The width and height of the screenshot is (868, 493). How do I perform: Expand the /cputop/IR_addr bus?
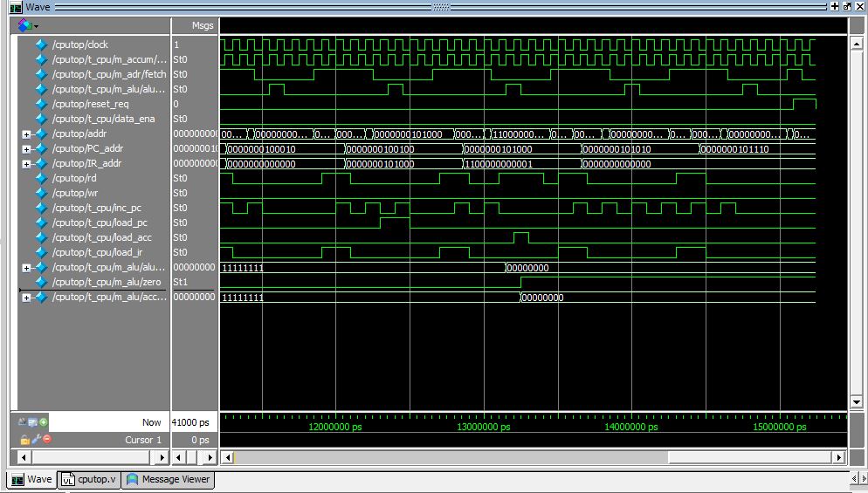tap(26, 164)
